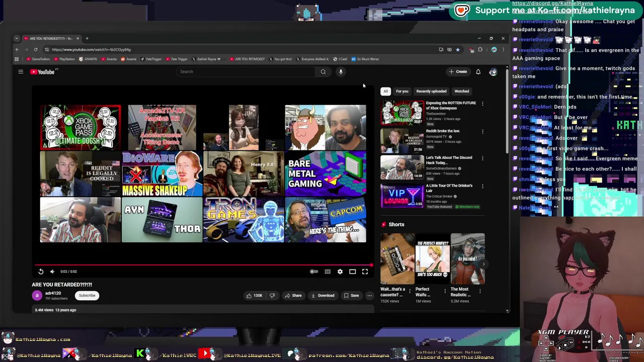This screenshot has height=362, width=644.
Task: Seek on the red video progress bar
Action: coord(204,265)
